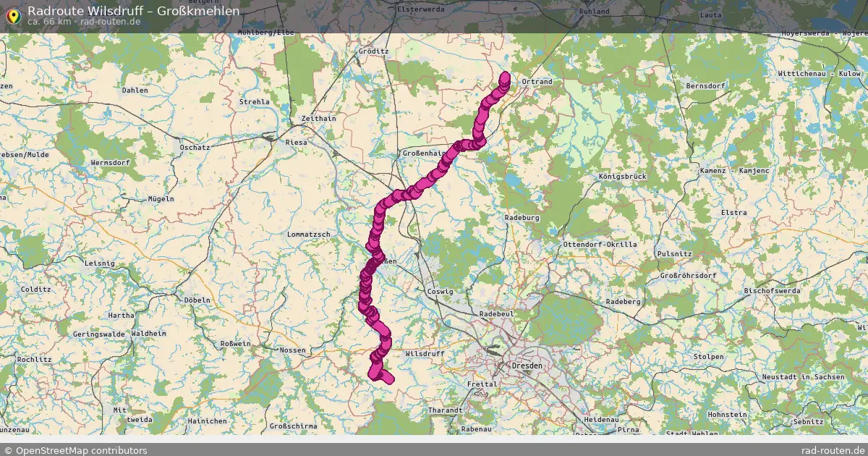The width and height of the screenshot is (868, 456).
Task: Click the Nossen town label
Action: tap(293, 350)
